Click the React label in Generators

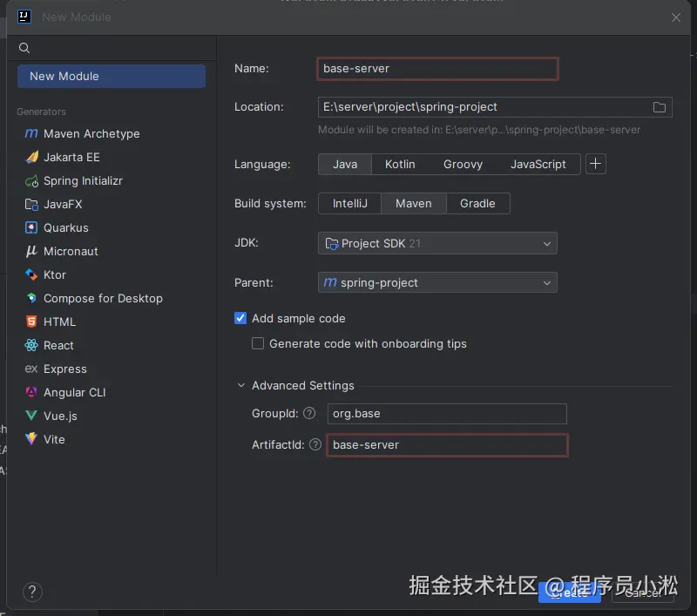(58, 345)
